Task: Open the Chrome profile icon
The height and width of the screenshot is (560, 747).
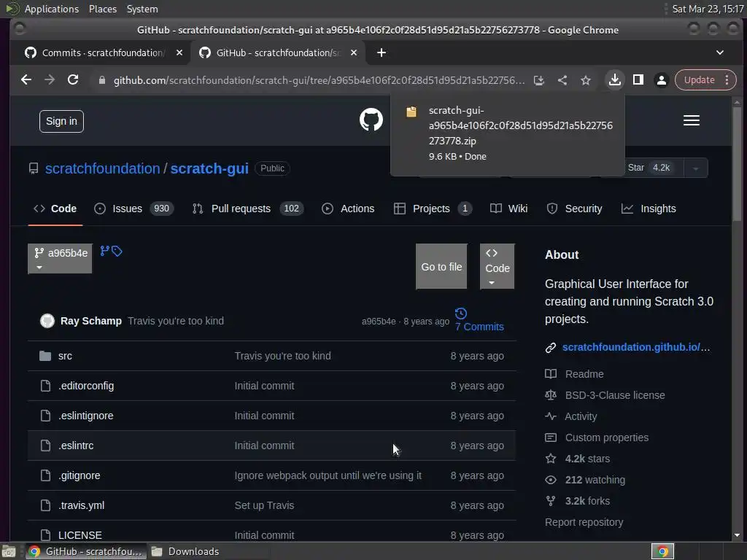Action: point(661,80)
